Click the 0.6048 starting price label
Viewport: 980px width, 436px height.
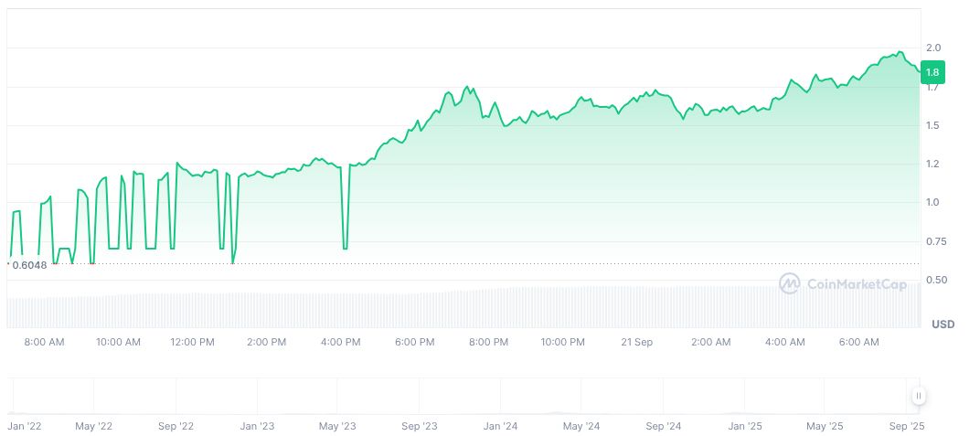coord(28,265)
